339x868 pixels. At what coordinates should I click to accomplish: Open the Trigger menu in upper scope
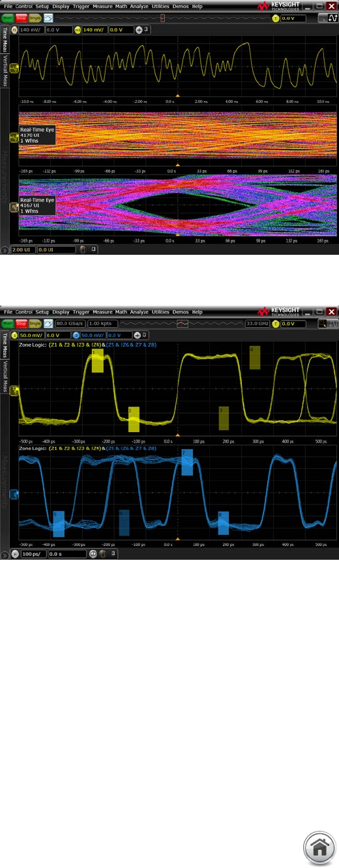[x=81, y=7]
